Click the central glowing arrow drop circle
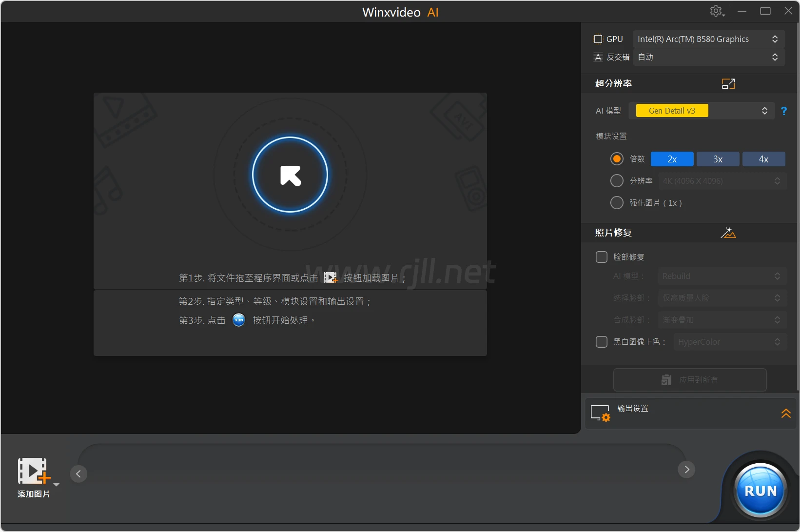 [290, 175]
